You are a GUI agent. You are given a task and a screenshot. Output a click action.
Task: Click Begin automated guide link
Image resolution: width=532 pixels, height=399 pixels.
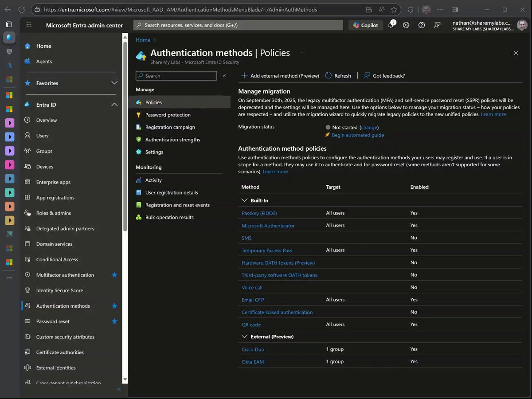click(x=358, y=135)
